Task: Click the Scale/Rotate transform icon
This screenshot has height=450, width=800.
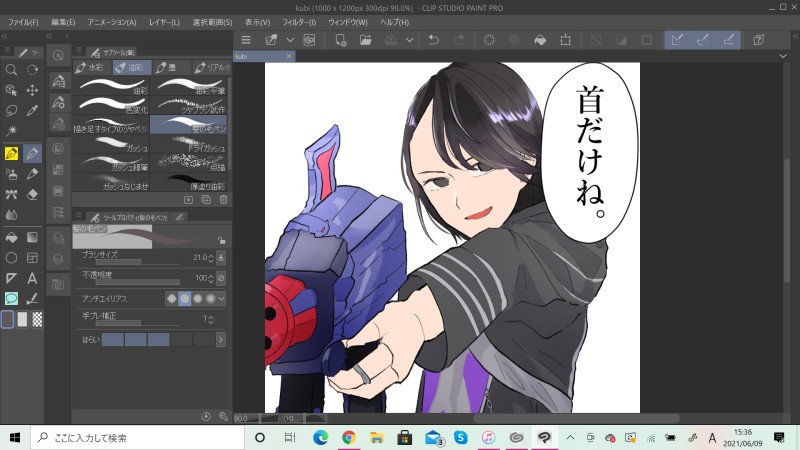Action: [565, 40]
